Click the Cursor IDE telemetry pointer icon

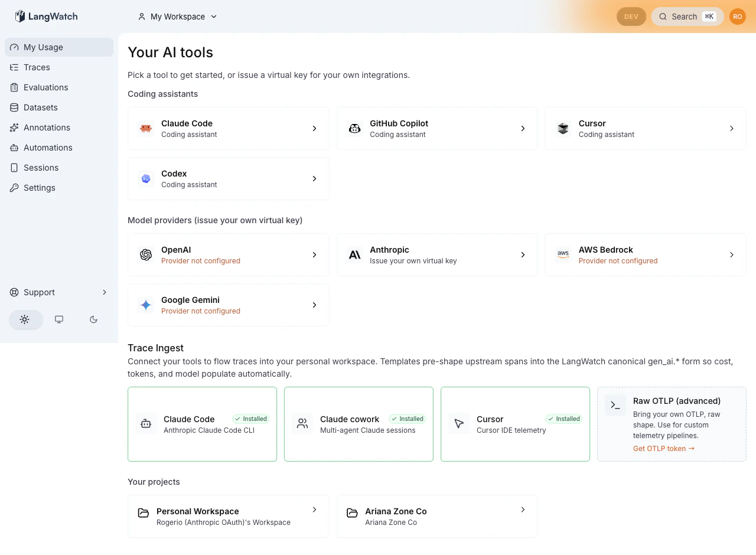click(459, 423)
